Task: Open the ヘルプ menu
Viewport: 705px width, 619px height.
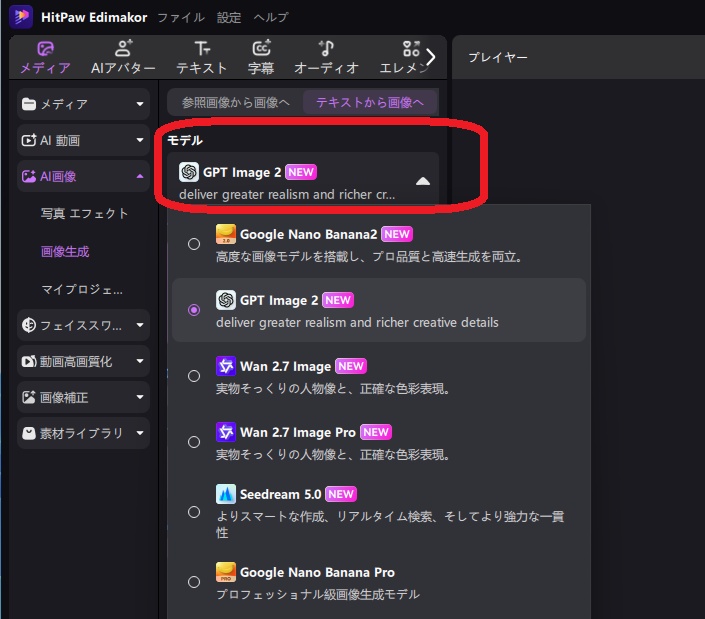Action: (271, 18)
